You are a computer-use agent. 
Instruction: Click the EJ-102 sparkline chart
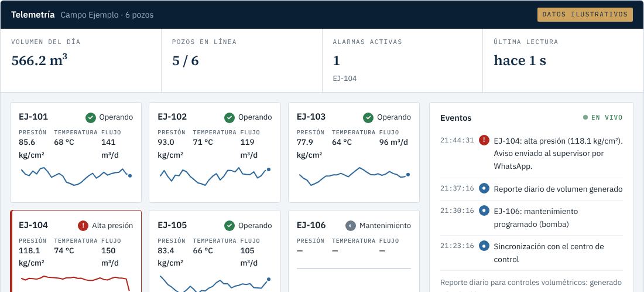tap(215, 176)
